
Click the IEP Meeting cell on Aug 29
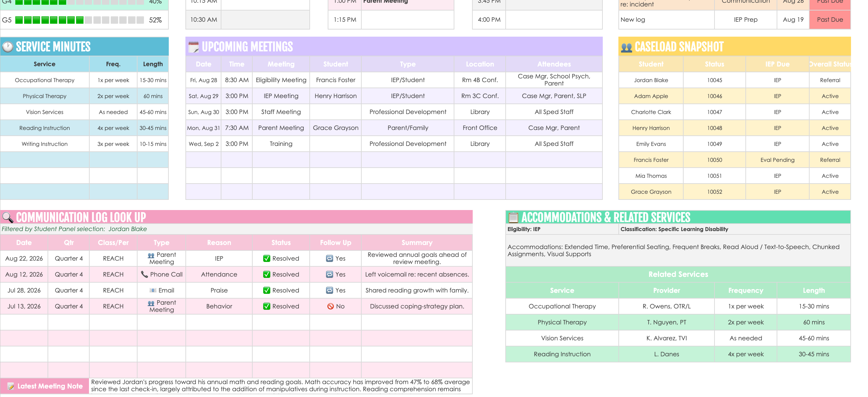[x=281, y=96]
